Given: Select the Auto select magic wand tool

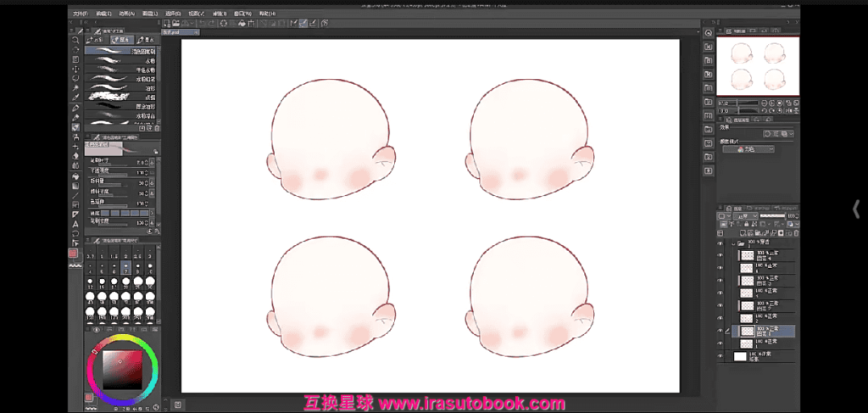Looking at the screenshot, I should coord(75,87).
